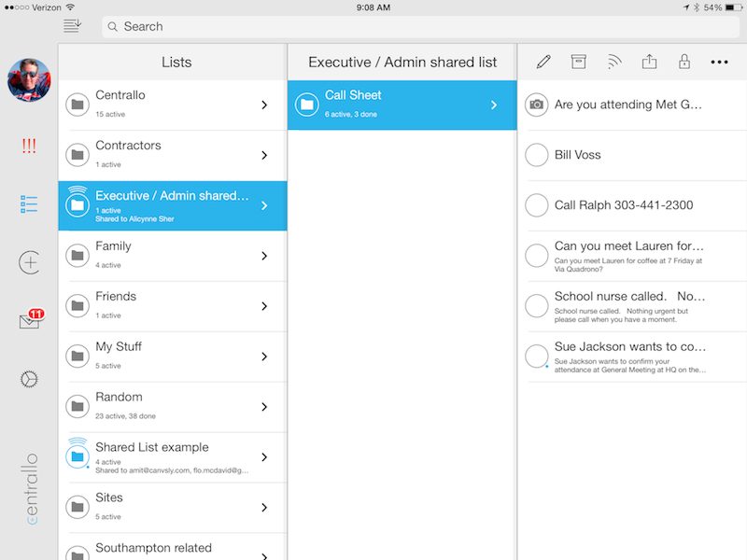This screenshot has width=747, height=560.
Task: Tap the pencil edit icon
Action: click(x=543, y=63)
